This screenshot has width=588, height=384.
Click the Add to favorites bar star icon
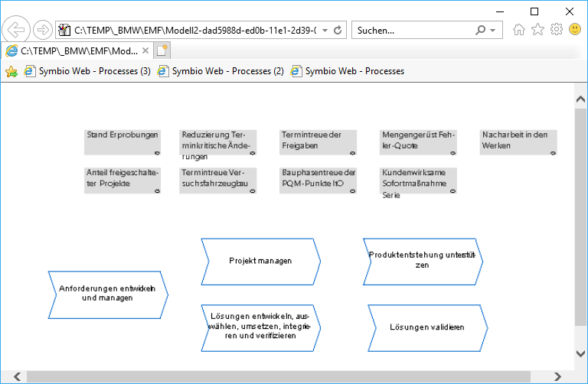tap(11, 71)
